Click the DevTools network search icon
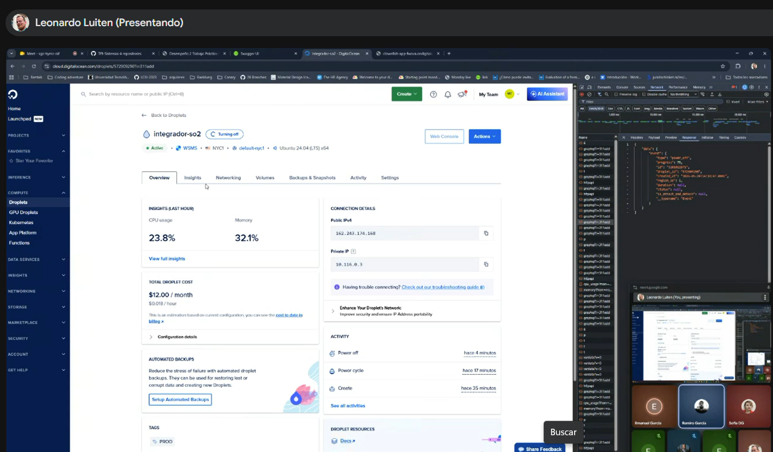This screenshot has height=452, width=773. [x=607, y=94]
